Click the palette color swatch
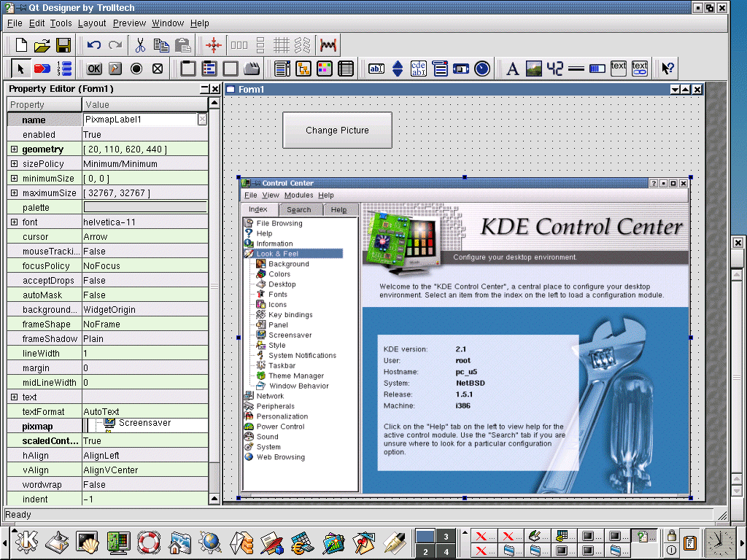The width and height of the screenshot is (747, 560). (x=145, y=207)
